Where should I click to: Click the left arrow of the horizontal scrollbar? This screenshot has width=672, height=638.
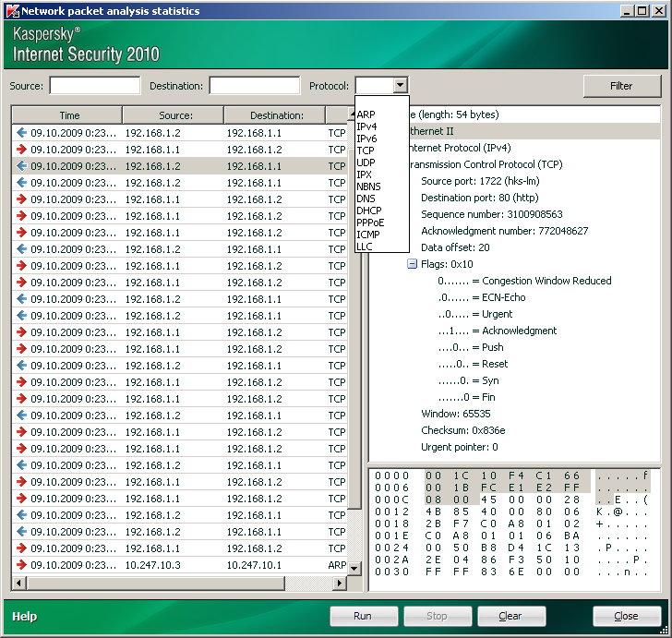click(x=18, y=583)
